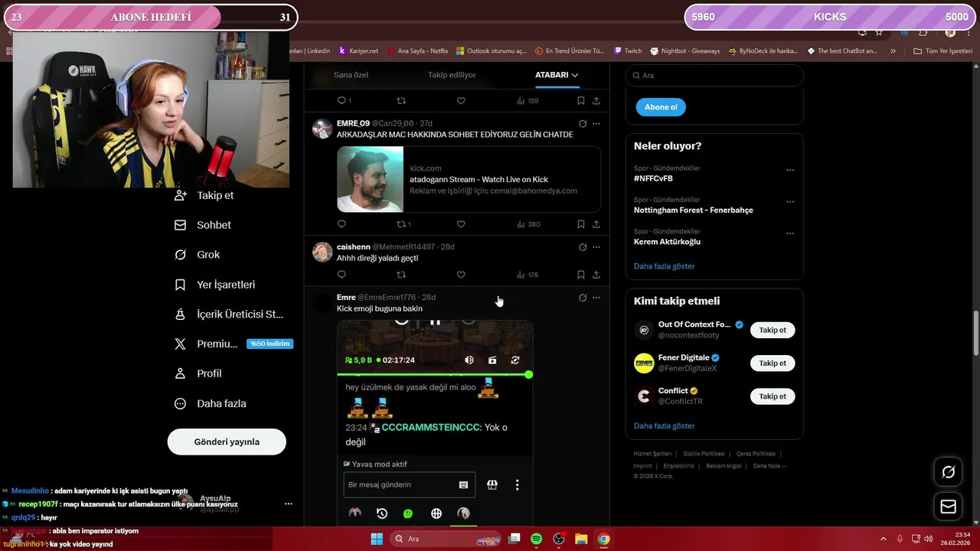Image resolution: width=980 pixels, height=551 pixels.
Task: Open the floating messages envelope button
Action: pos(948,507)
